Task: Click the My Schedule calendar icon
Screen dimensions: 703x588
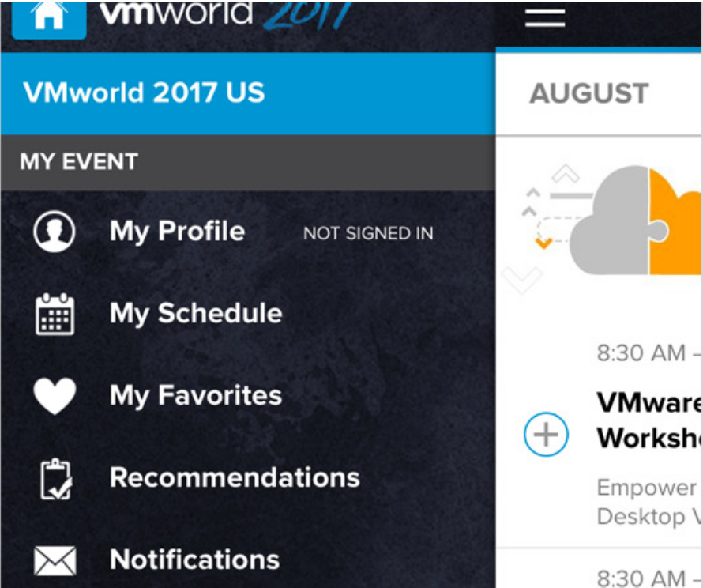Action: tap(55, 314)
